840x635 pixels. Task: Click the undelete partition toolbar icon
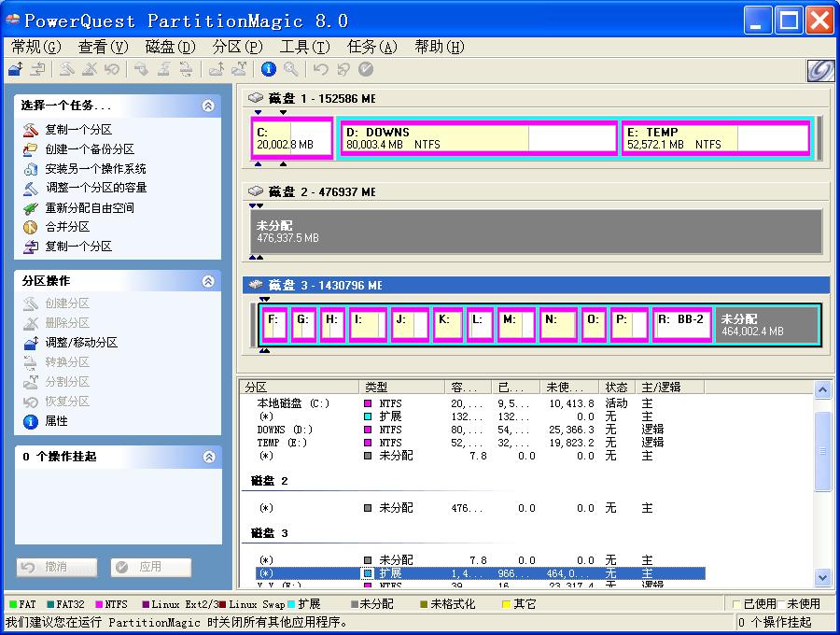[x=111, y=69]
